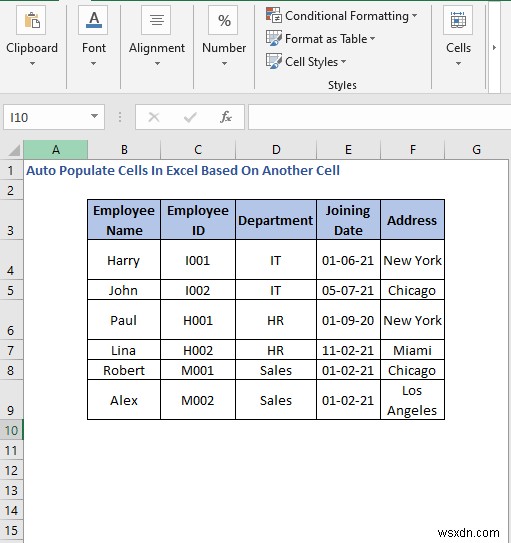The width and height of the screenshot is (511, 543).
Task: Select the 'HR' cell in Paul's row
Action: pyautogui.click(x=276, y=320)
